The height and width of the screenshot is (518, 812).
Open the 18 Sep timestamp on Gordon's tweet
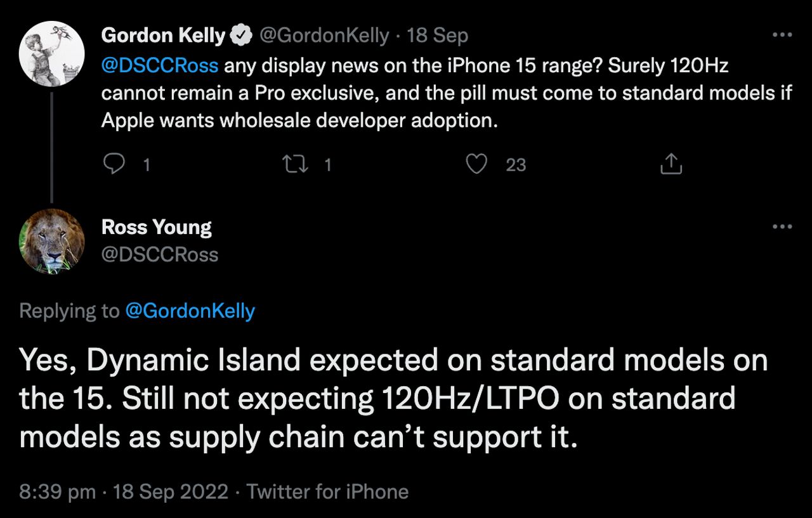(437, 36)
